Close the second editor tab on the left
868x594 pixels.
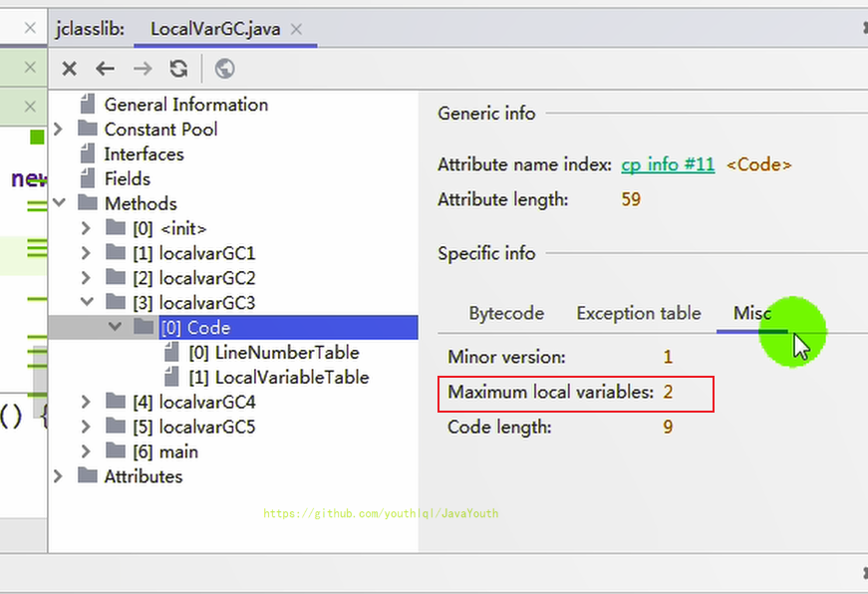(30, 68)
